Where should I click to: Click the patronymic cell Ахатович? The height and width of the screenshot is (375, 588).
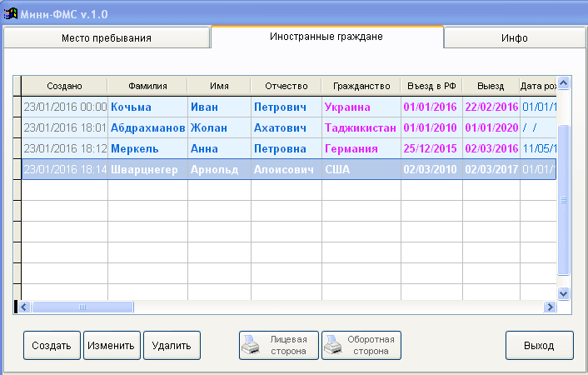pyautogui.click(x=287, y=128)
